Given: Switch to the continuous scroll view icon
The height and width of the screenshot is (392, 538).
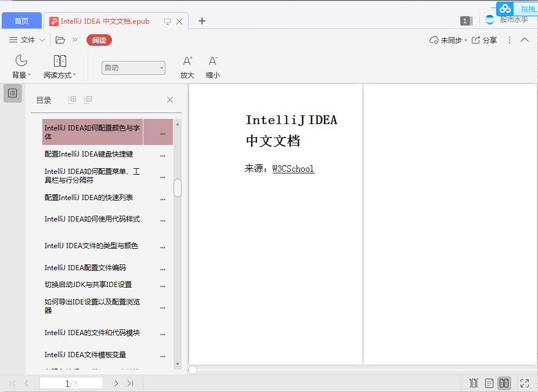Looking at the screenshot, I should pyautogui.click(x=474, y=383).
